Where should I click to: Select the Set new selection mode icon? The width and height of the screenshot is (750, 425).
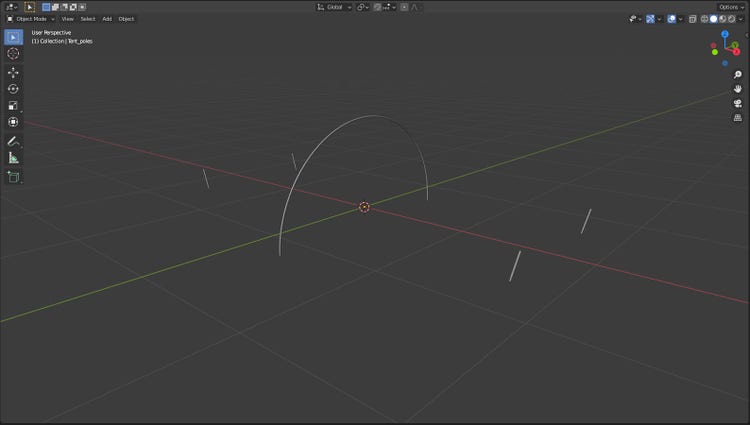point(46,7)
